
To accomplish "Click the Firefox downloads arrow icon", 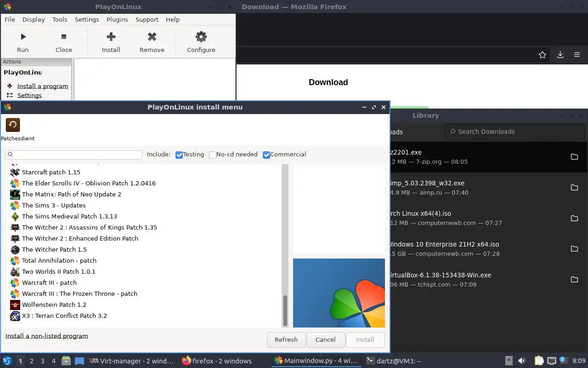I will coord(560,55).
